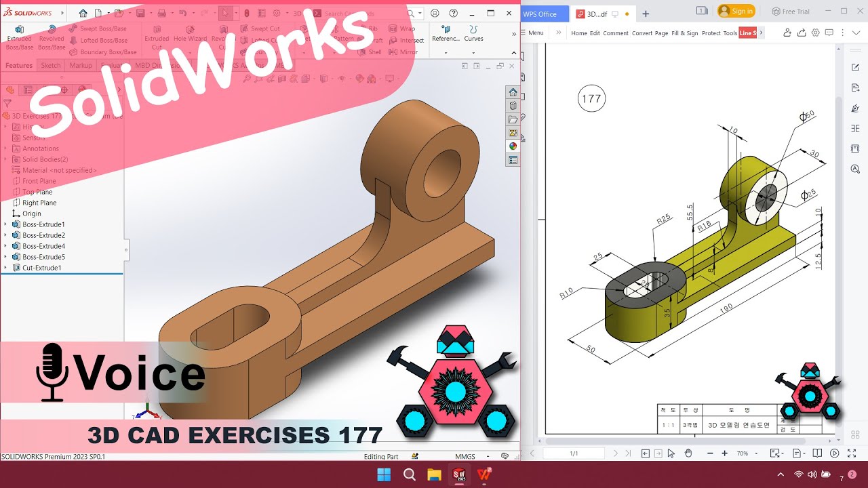Switch to the Features tab
The image size is (868, 488).
[19, 65]
